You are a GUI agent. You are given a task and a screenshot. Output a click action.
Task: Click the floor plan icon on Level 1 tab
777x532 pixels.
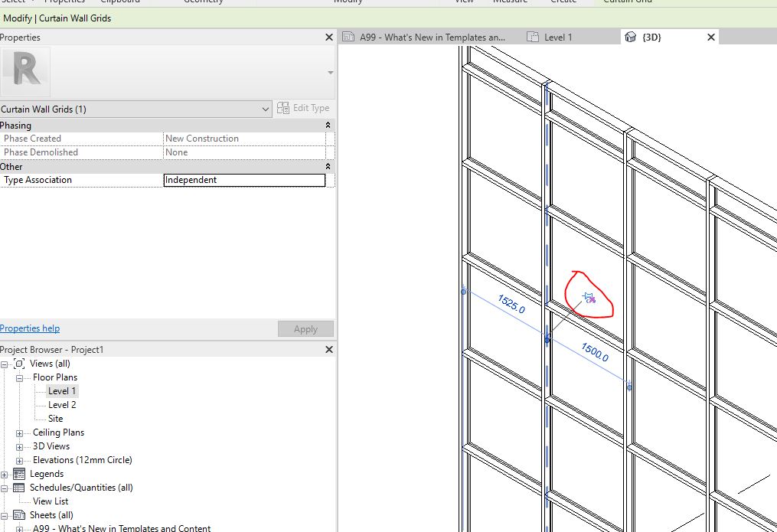[x=532, y=37]
